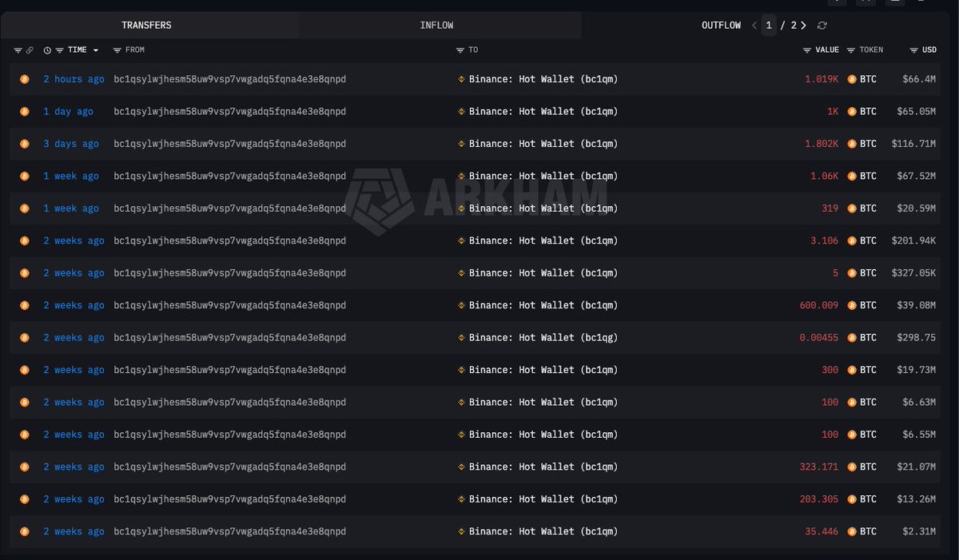Click the BTC token in the 35.446 row
Viewport: 959px width, 560px height.
pyautogui.click(x=862, y=531)
